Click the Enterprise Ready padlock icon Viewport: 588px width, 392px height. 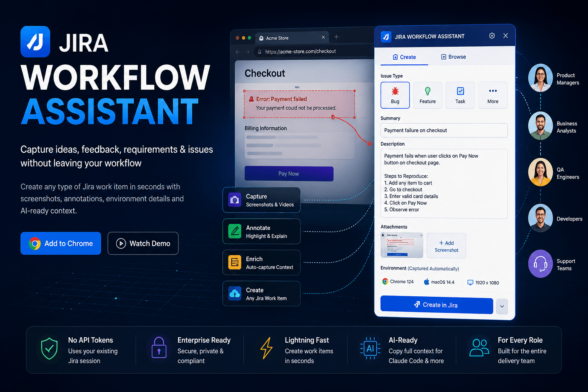click(x=159, y=348)
